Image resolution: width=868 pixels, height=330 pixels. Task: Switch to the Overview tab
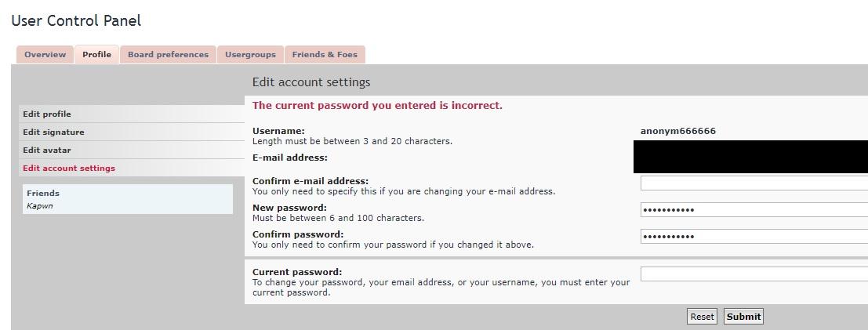click(45, 55)
